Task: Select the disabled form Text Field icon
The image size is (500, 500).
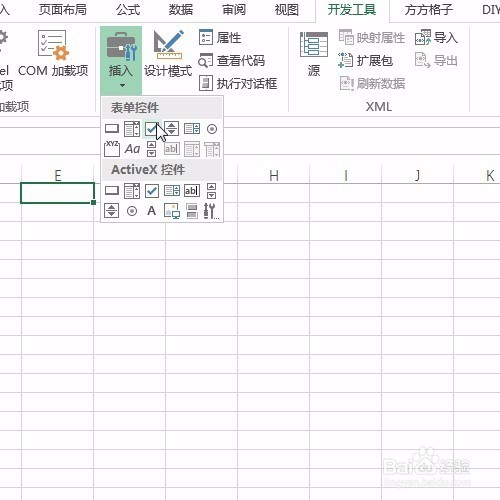Action: (x=172, y=149)
